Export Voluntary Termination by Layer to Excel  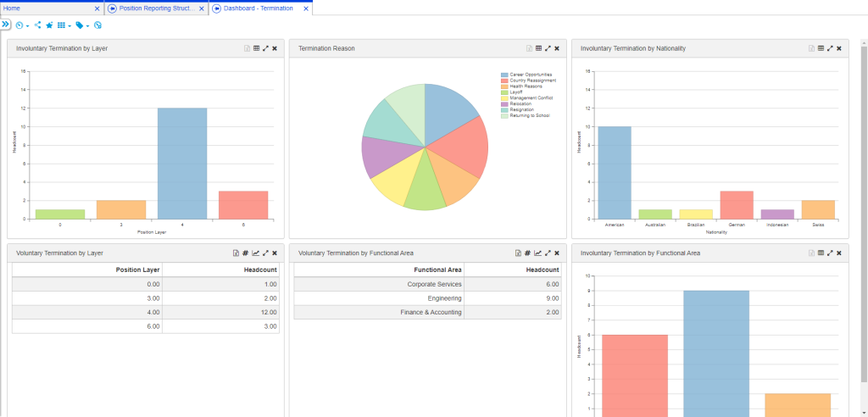(236, 253)
